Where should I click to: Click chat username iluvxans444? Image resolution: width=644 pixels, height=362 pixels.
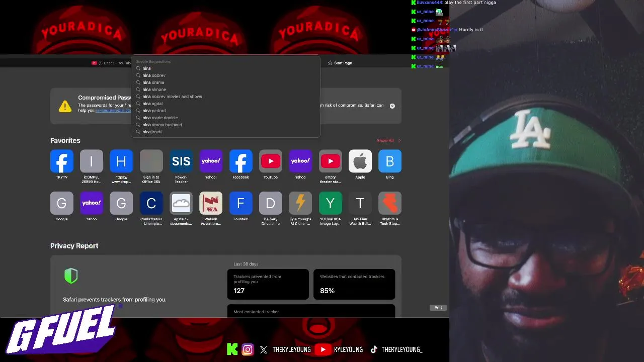coord(429,3)
